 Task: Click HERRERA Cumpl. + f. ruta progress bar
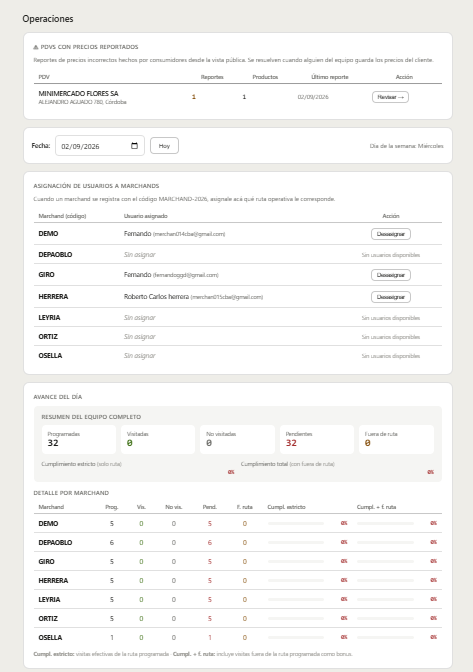point(385,580)
